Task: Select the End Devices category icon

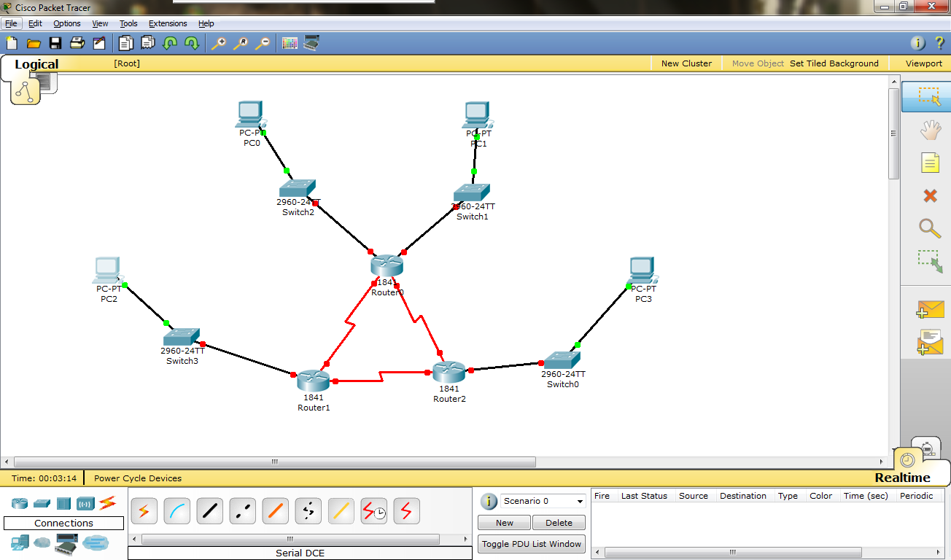Action: pos(20,542)
